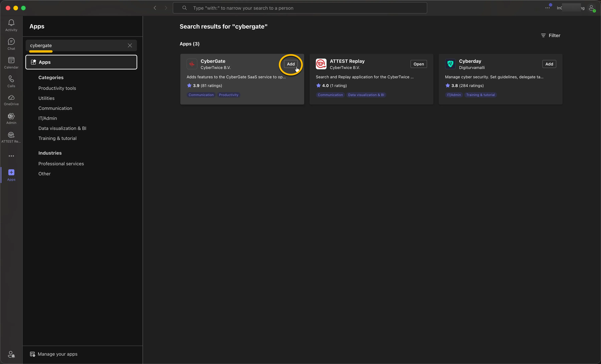Viewport: 601px width, 364px height.
Task: Open the CyberGate app title
Action: 213,61
